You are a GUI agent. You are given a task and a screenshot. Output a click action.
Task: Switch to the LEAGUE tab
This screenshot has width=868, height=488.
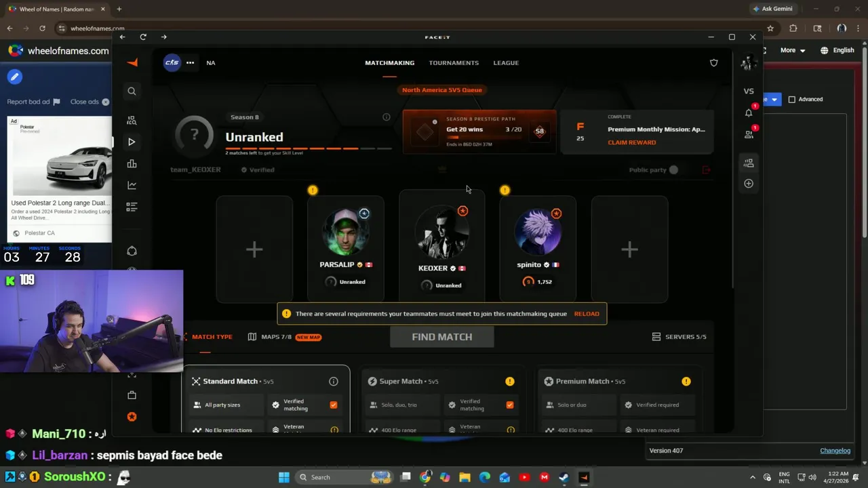506,62
